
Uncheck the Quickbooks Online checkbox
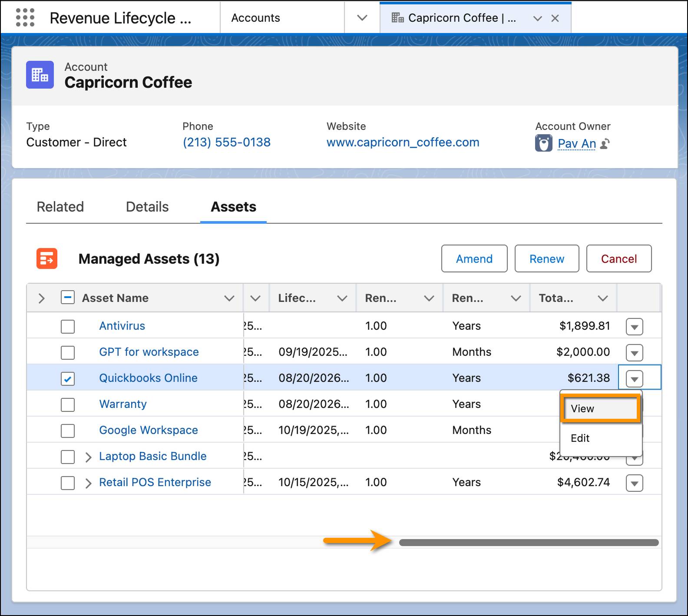tap(68, 378)
